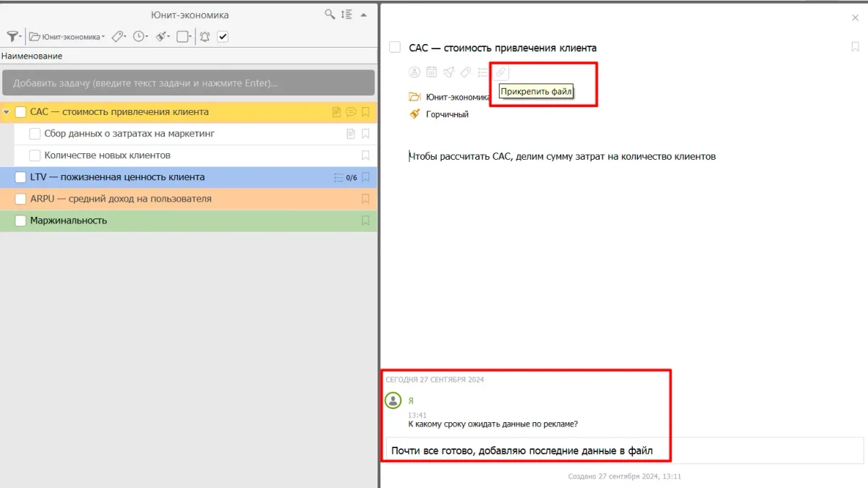The height and width of the screenshot is (488, 868).
Task: Click the paperclip attach file icon
Action: tap(501, 72)
